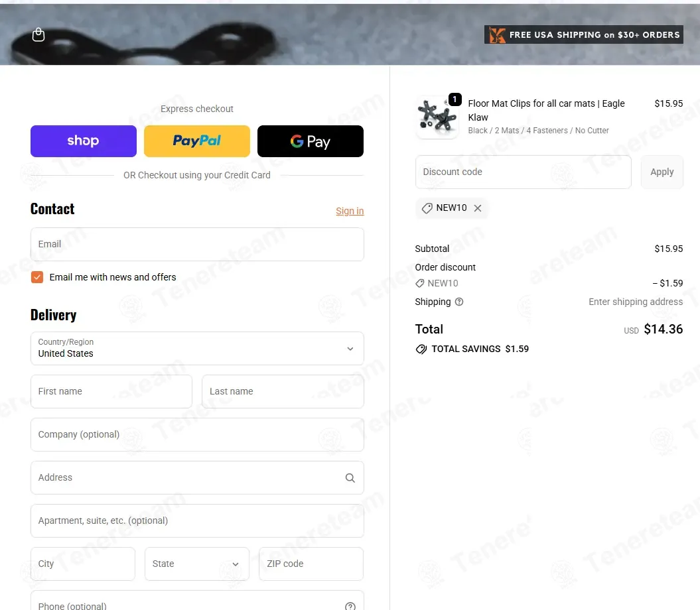Uncheck Email me with news and offers
Image resolution: width=700 pixels, height=610 pixels.
37,277
